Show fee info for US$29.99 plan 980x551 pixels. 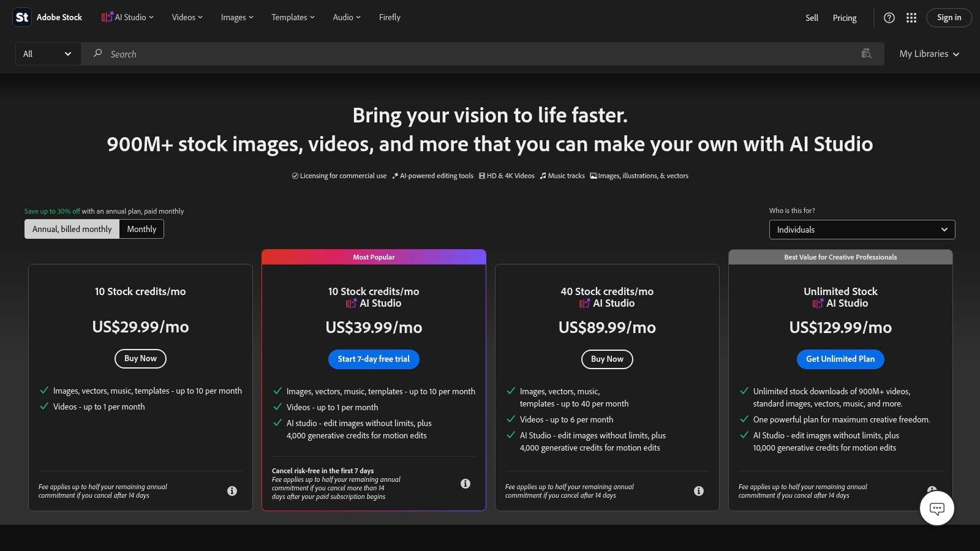point(232,491)
